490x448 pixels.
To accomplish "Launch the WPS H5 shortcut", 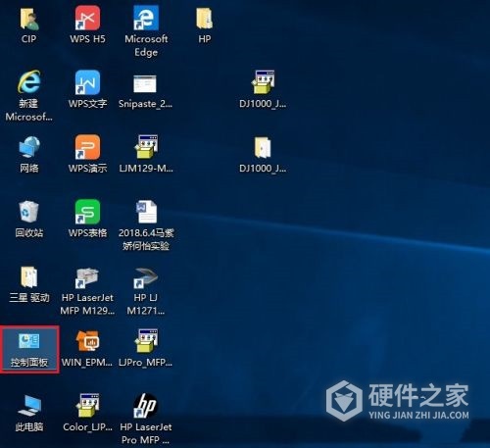I will (87, 19).
